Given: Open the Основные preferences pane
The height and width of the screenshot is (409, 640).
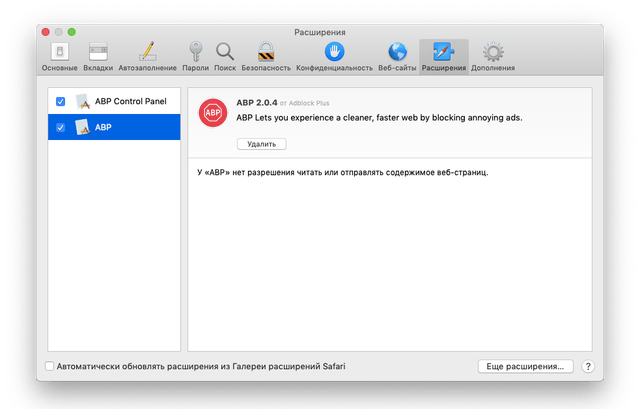Looking at the screenshot, I should click(x=60, y=56).
